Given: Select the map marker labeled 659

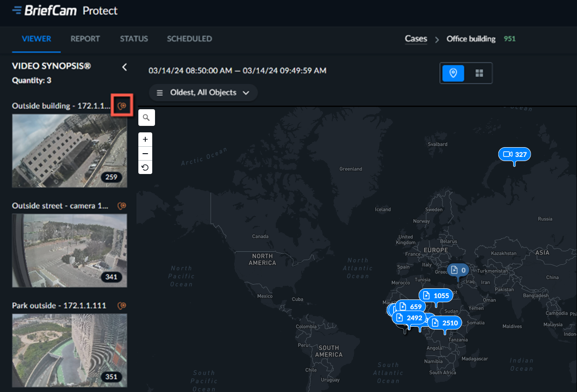Looking at the screenshot, I should pos(410,306).
